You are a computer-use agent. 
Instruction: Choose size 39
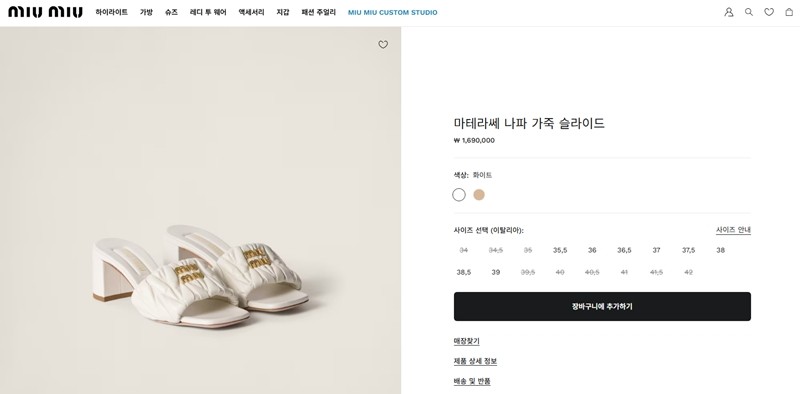coord(495,272)
